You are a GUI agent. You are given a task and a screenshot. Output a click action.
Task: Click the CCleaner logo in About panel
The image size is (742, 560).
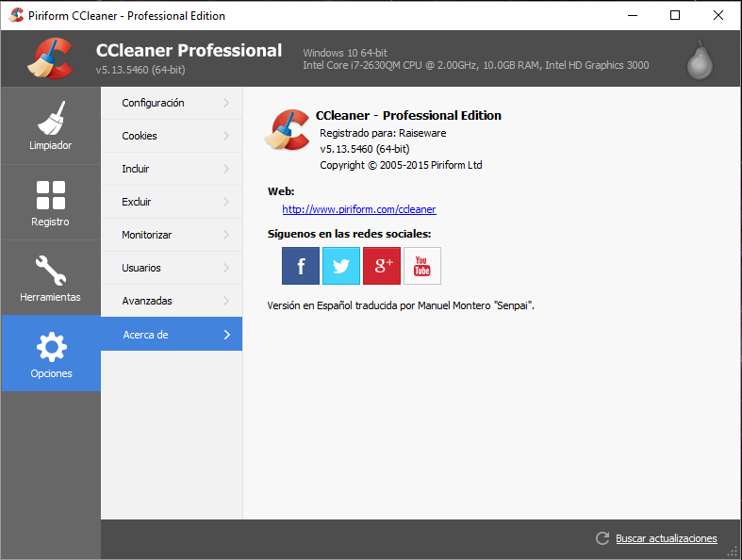pyautogui.click(x=288, y=130)
